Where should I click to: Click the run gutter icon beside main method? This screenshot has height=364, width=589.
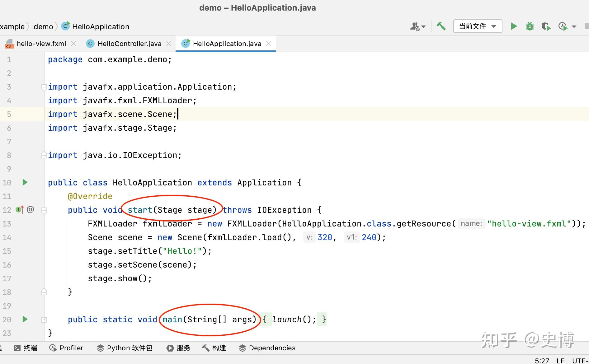tap(25, 319)
